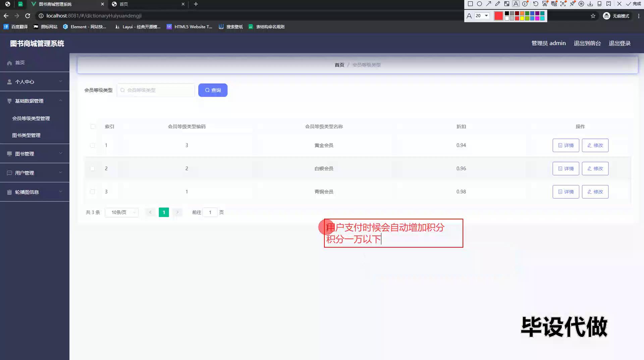
Task: Select the arrow annotation tool
Action: pyautogui.click(x=488, y=4)
